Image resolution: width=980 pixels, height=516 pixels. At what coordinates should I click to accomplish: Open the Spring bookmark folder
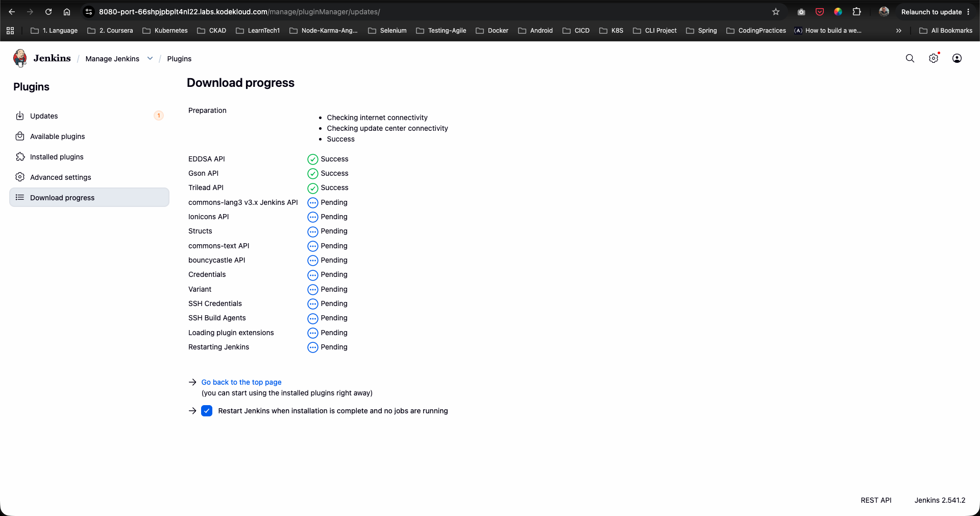(701, 31)
